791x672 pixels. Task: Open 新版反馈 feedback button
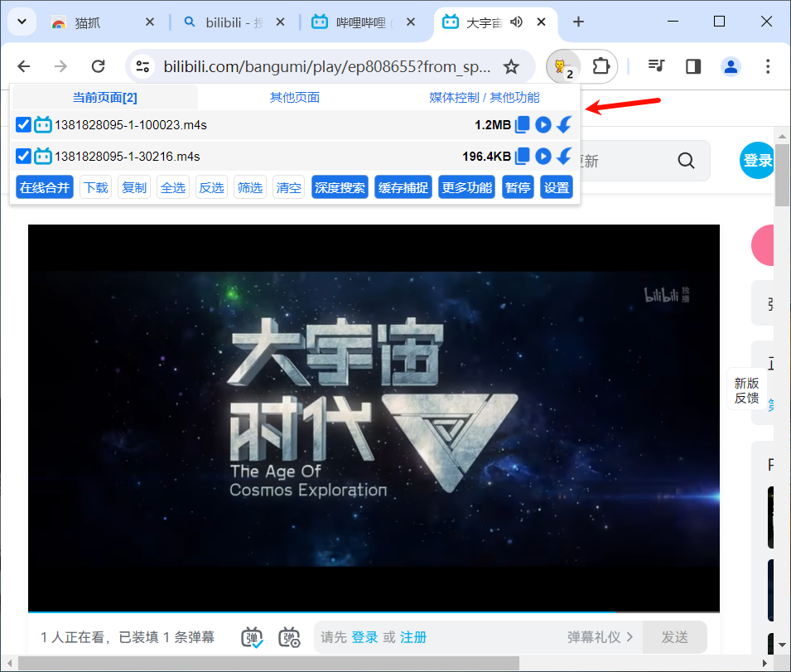746,390
